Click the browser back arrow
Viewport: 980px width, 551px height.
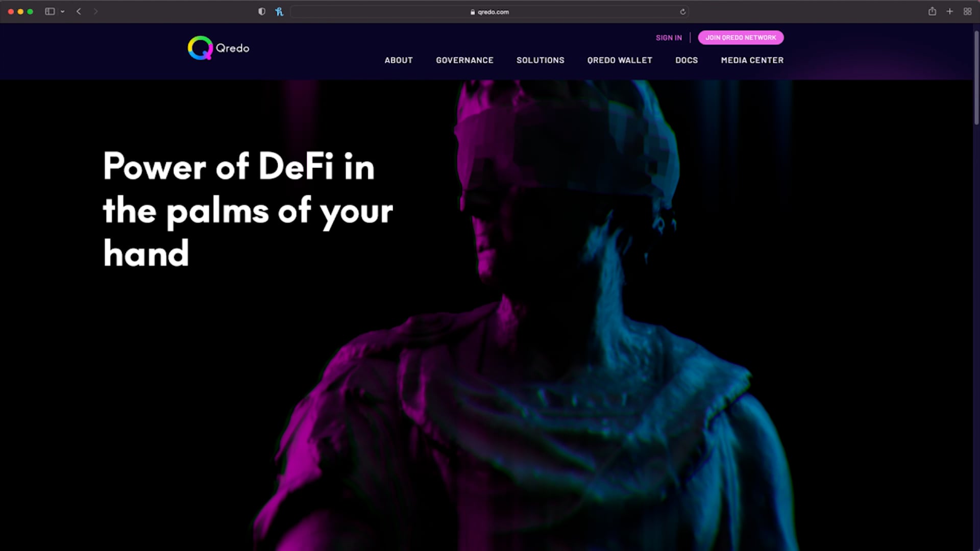(79, 11)
